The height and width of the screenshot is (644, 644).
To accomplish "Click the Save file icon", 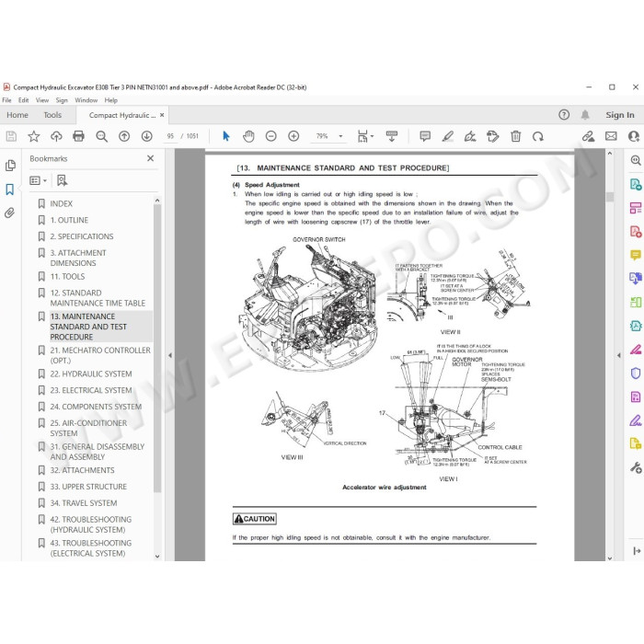I will 11,136.
